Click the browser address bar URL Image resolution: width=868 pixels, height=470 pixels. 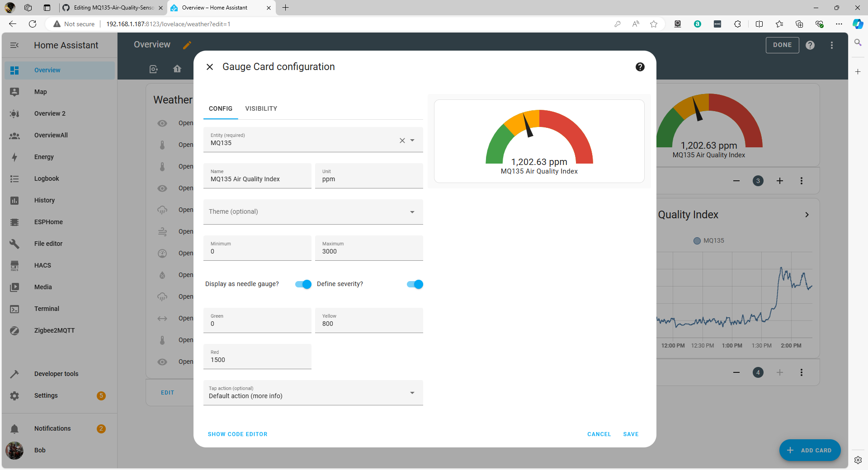point(168,24)
